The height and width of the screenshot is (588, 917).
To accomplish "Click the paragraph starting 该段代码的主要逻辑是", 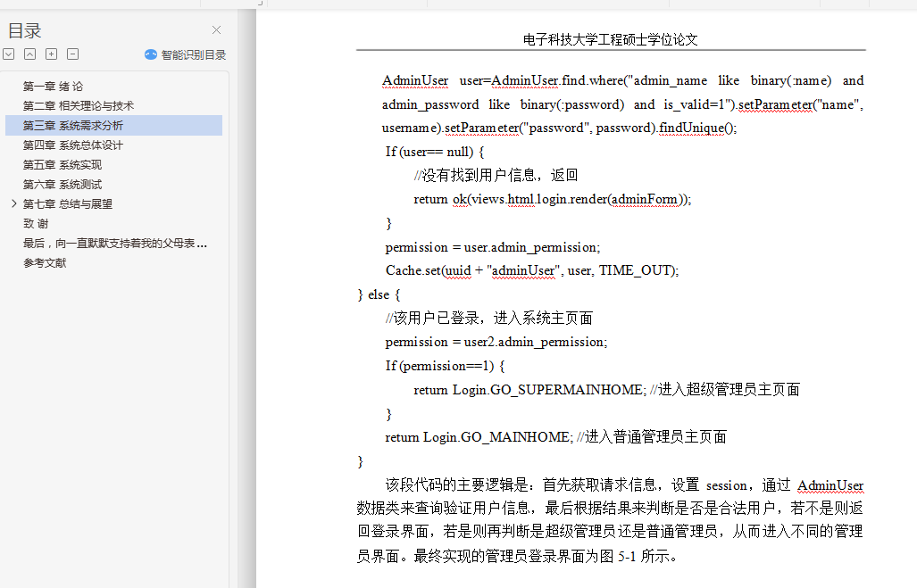I will [610, 520].
